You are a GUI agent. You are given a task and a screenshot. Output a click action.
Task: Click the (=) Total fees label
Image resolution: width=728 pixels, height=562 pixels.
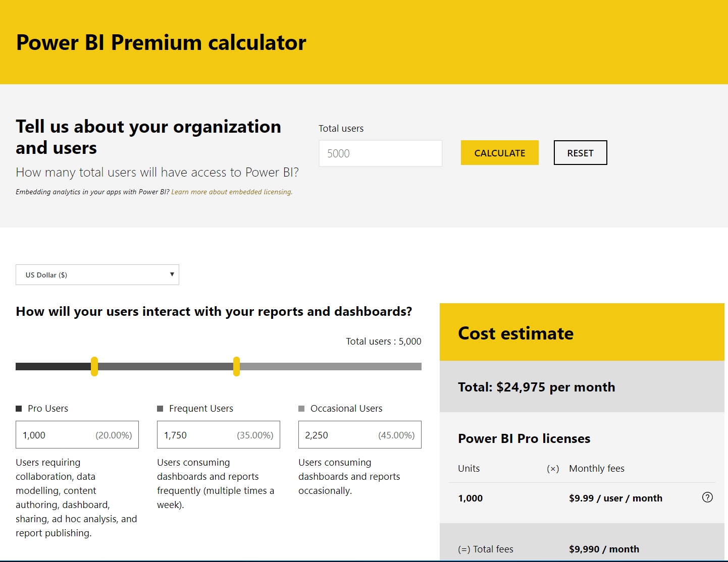pos(486,549)
